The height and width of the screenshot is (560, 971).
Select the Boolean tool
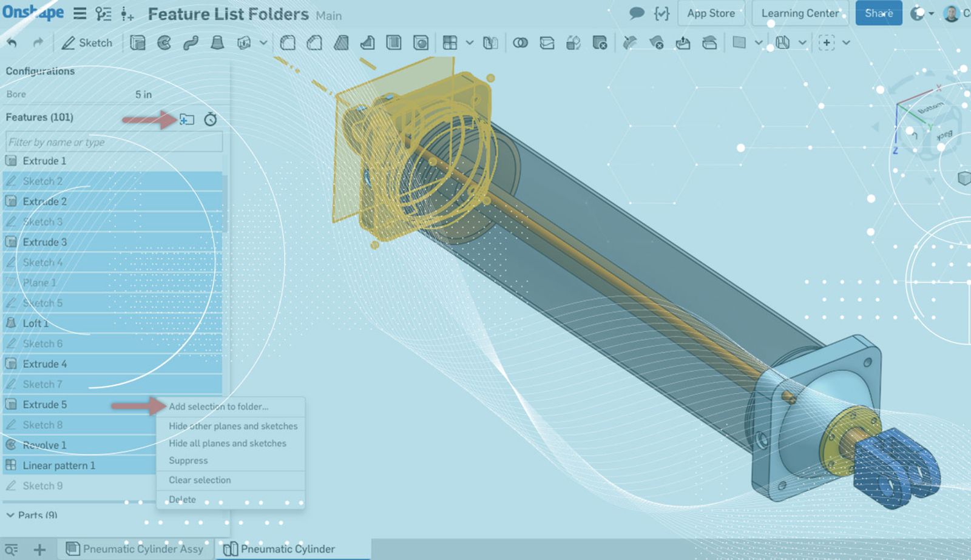coord(520,42)
